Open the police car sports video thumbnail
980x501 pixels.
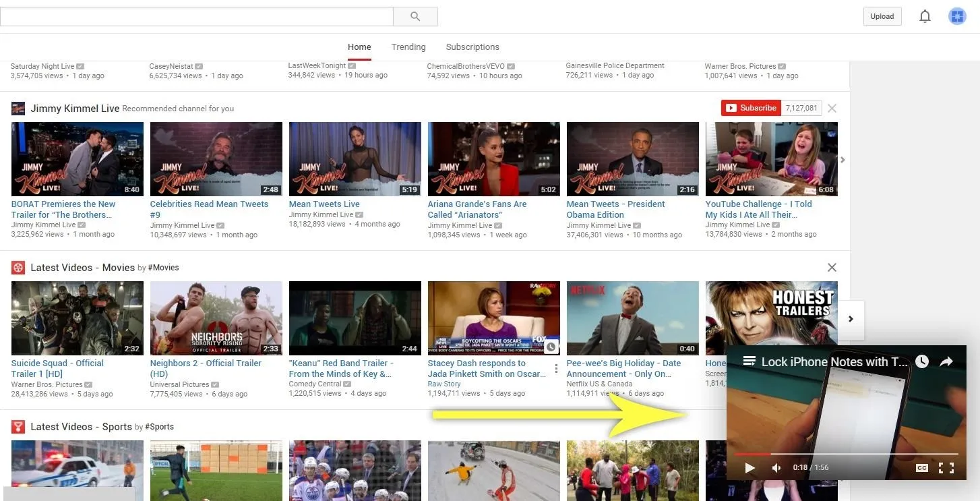click(x=78, y=470)
